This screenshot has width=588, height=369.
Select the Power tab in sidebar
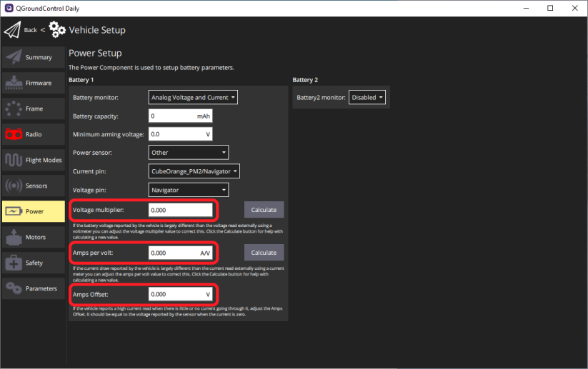[x=32, y=211]
